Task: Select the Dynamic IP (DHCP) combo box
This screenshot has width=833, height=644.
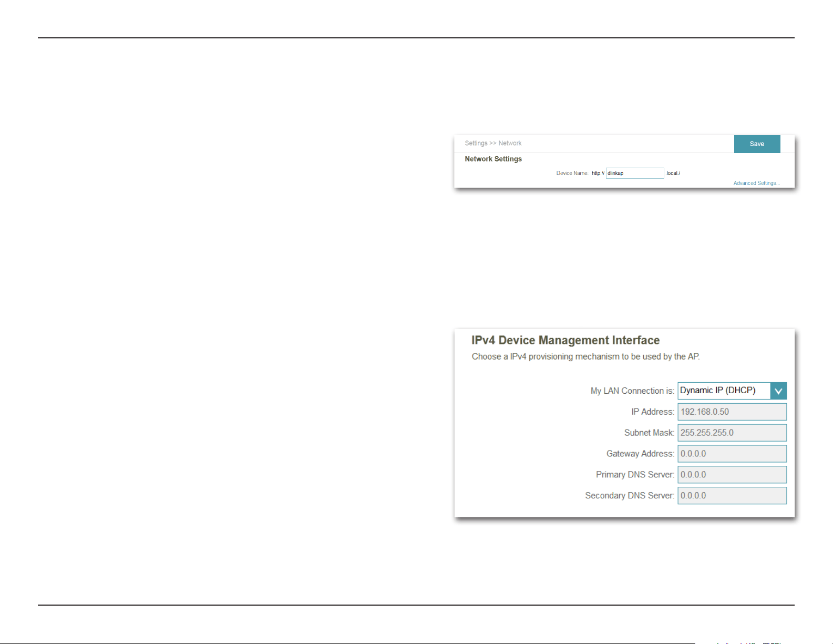Action: 732,391
